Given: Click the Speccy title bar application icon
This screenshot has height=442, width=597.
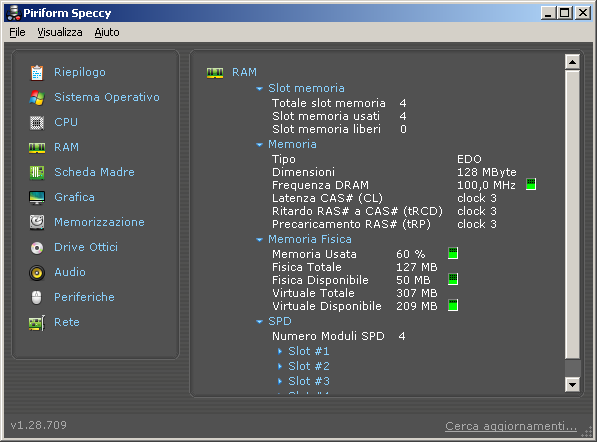Looking at the screenshot, I should point(13,13).
